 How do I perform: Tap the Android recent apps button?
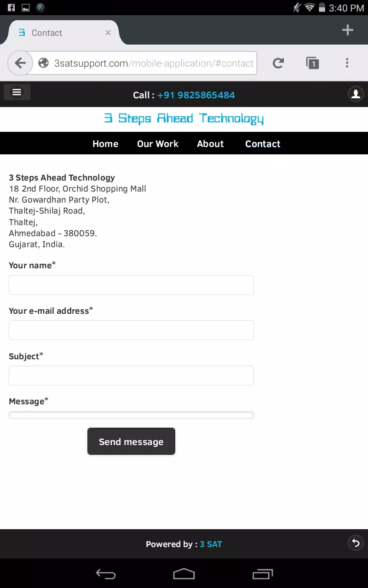coord(263,574)
